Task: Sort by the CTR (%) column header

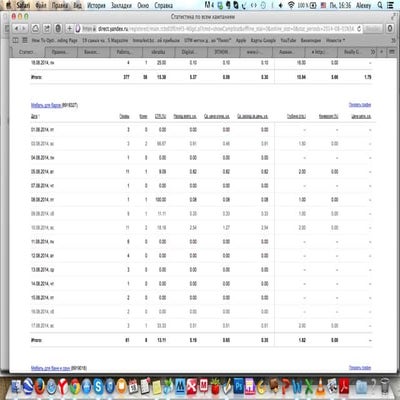Action: coord(160,116)
